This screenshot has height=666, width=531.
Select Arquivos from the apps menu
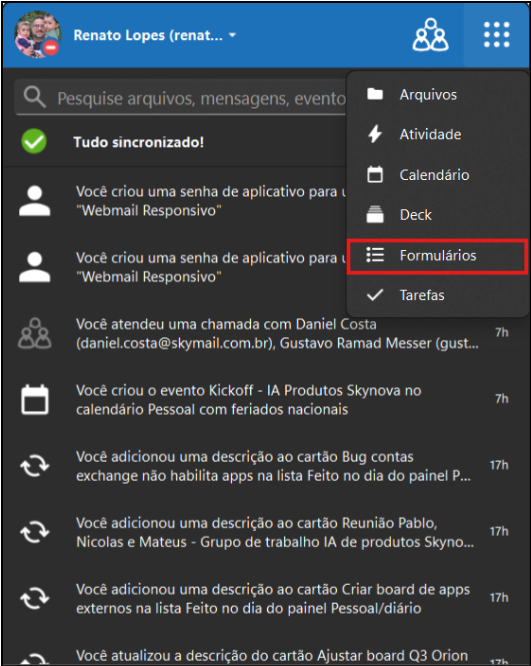coord(438,94)
